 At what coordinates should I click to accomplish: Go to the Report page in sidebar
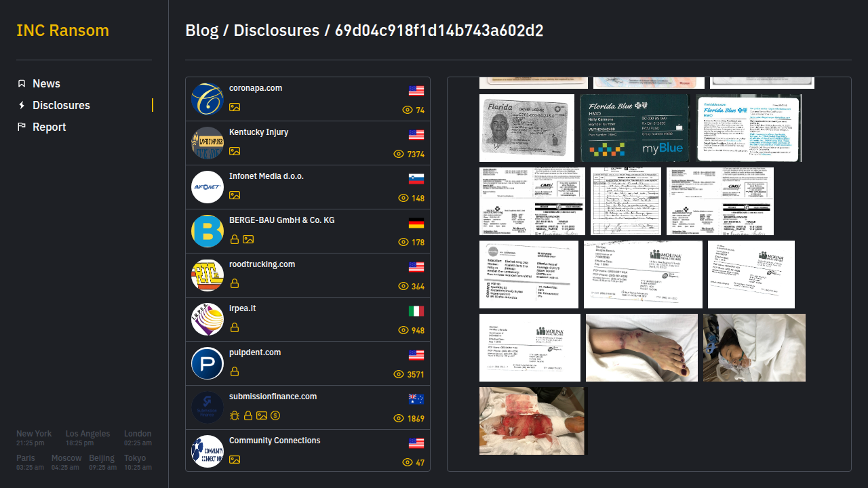point(50,127)
